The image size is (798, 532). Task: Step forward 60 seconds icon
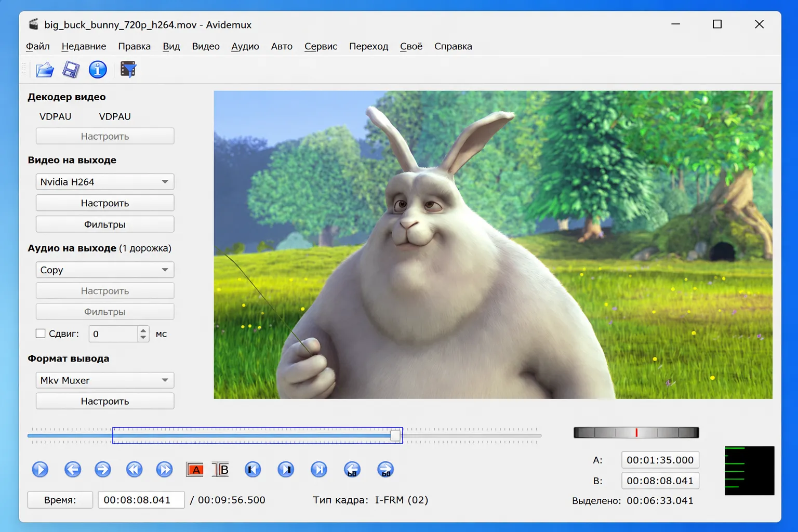385,470
